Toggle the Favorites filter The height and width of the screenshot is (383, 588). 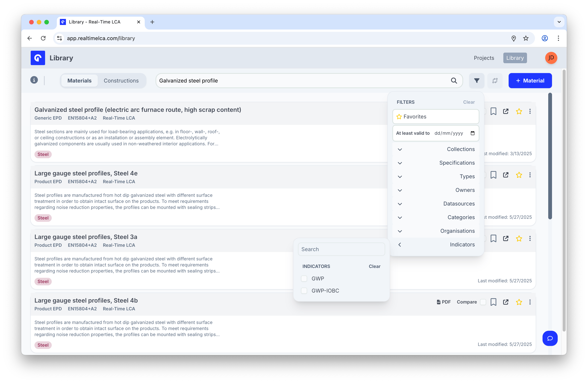pyautogui.click(x=436, y=117)
